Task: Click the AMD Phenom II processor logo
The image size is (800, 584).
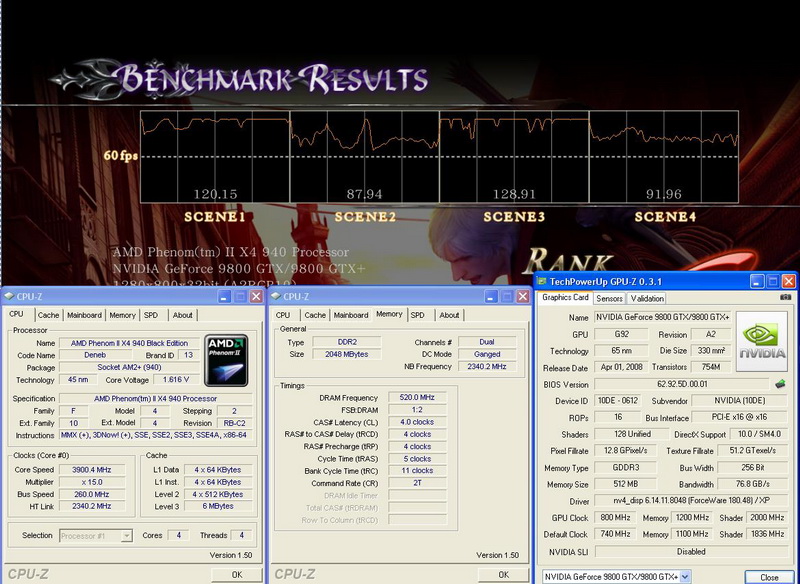Action: coord(226,360)
